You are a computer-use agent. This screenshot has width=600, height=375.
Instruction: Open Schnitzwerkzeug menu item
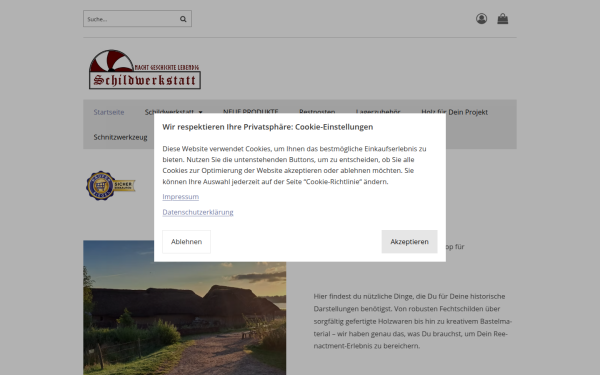click(x=121, y=137)
